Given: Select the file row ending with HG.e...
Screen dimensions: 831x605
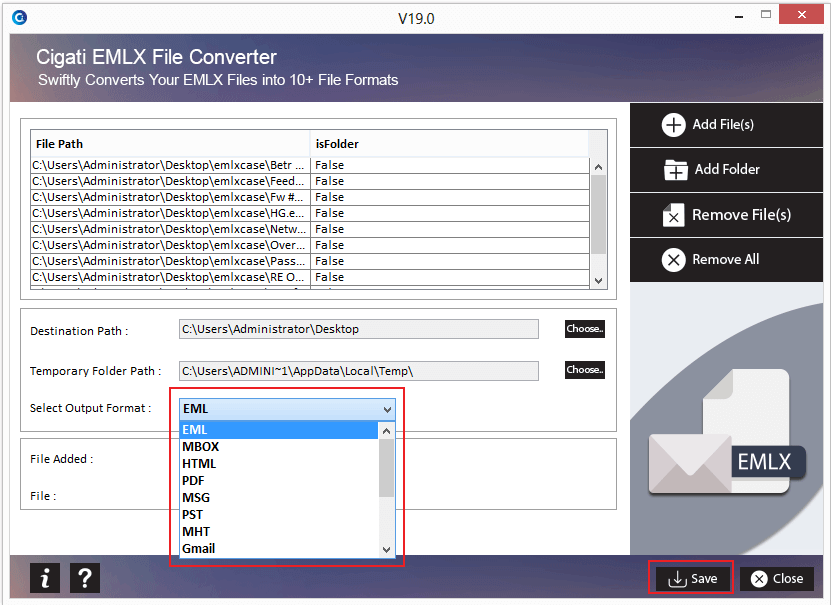Looking at the screenshot, I should click(310, 213).
